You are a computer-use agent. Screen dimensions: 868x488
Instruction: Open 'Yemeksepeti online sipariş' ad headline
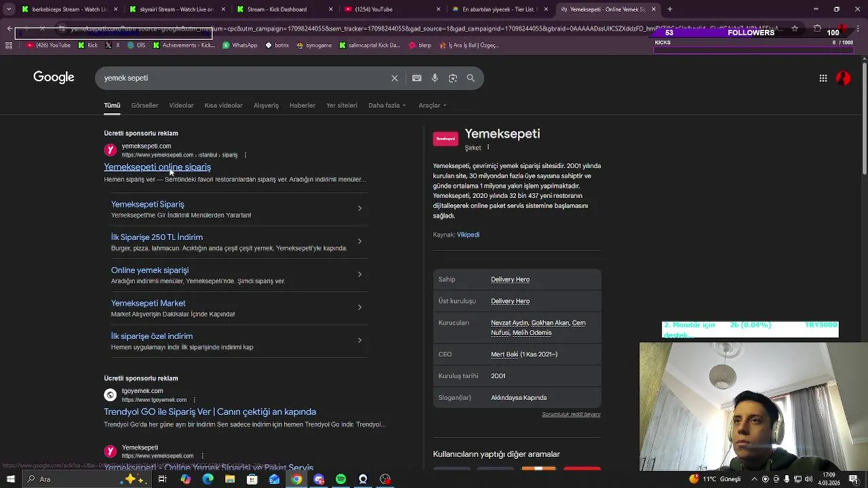[x=157, y=167]
